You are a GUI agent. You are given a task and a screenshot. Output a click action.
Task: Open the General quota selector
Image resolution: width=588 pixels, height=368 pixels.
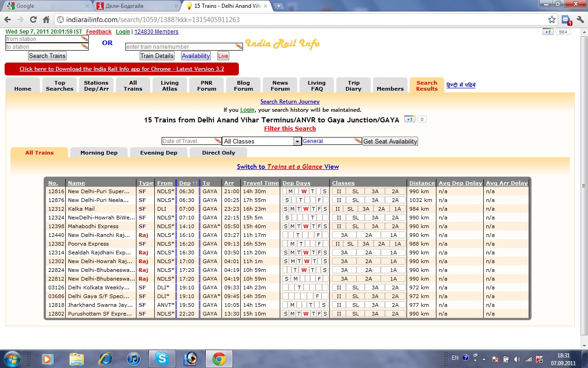332,141
